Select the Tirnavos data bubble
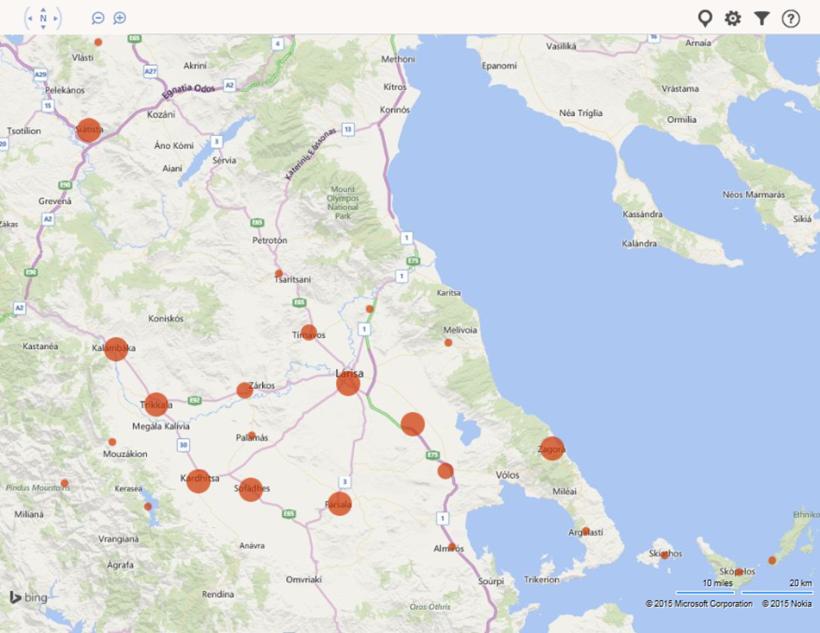Viewport: 820px width, 633px height. point(309,332)
